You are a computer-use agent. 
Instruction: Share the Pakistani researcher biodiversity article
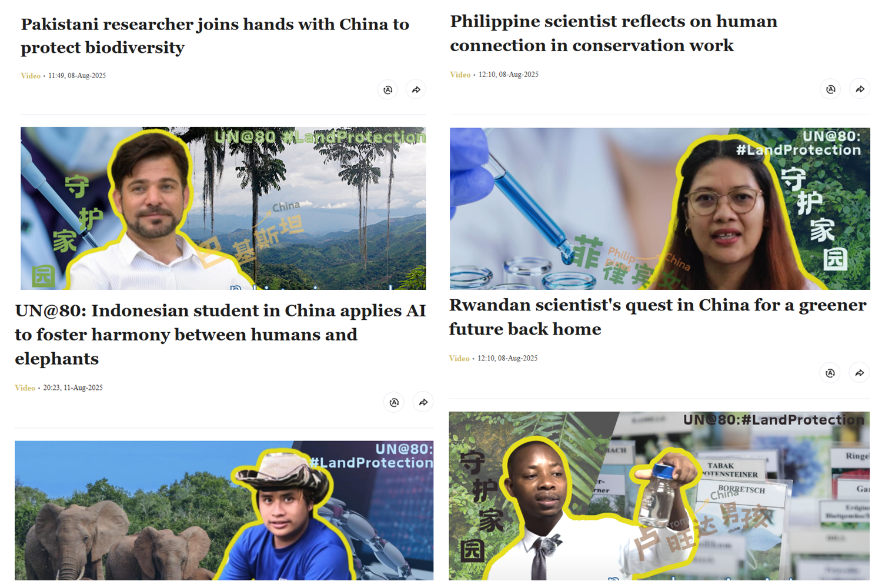coord(416,90)
